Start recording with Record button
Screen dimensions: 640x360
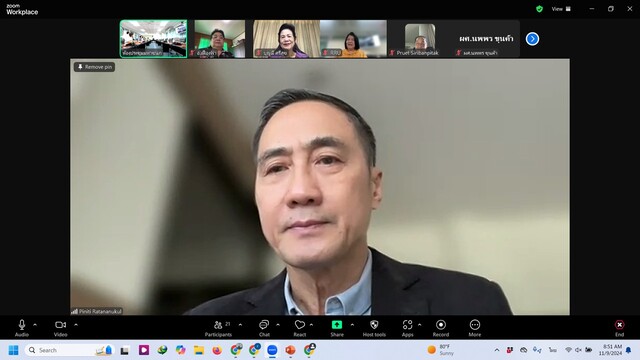coord(441,328)
